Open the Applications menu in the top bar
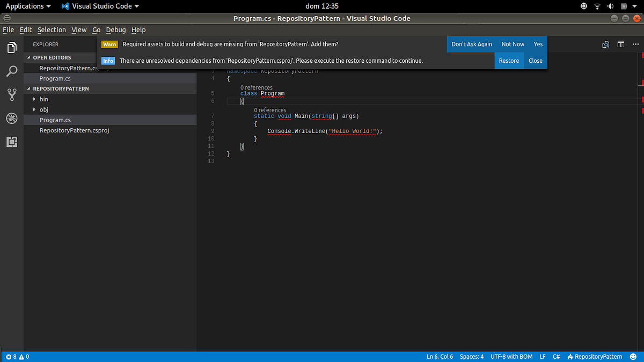 pos(25,6)
